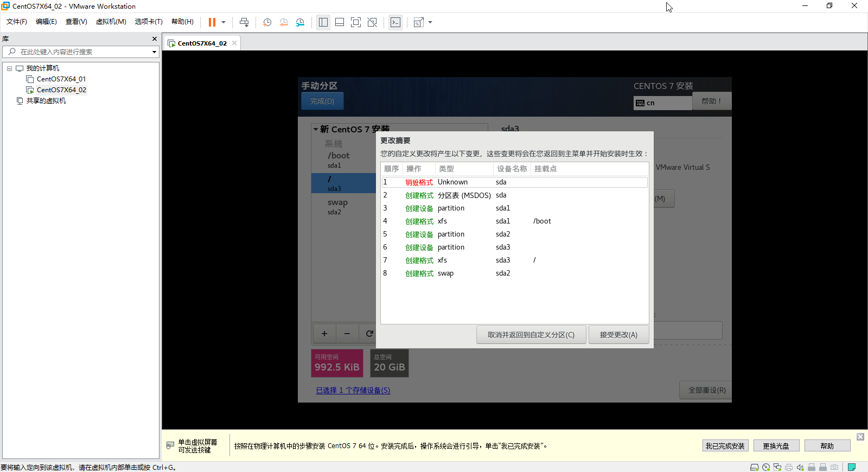Viewport: 868px width, 472px height.
Task: Open the 帮助(H) menu
Action: pyautogui.click(x=182, y=22)
